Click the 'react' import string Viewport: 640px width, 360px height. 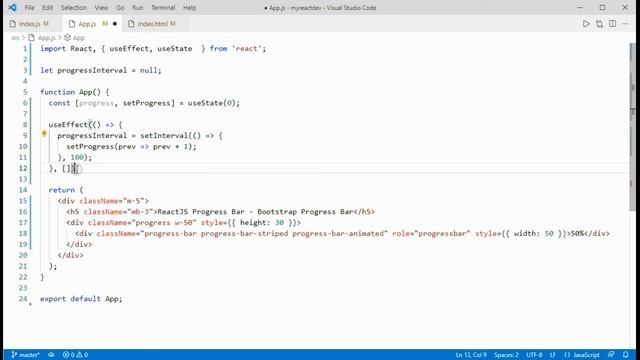pos(247,49)
